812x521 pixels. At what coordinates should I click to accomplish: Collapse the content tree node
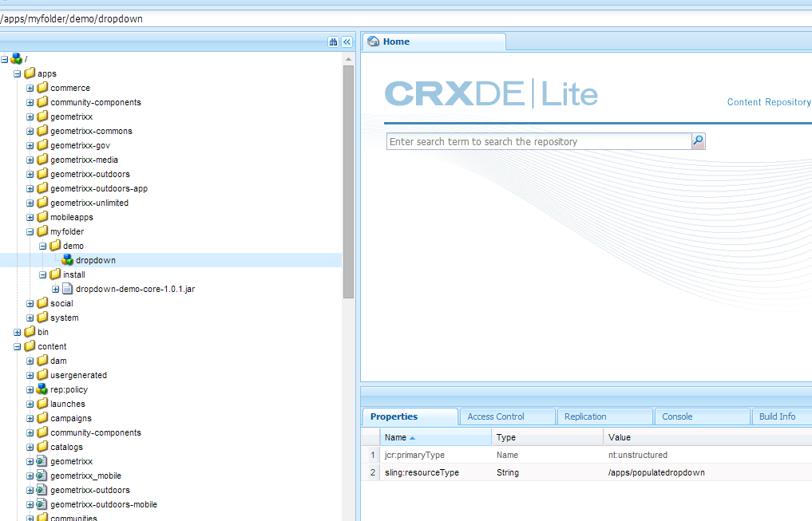pyautogui.click(x=17, y=346)
